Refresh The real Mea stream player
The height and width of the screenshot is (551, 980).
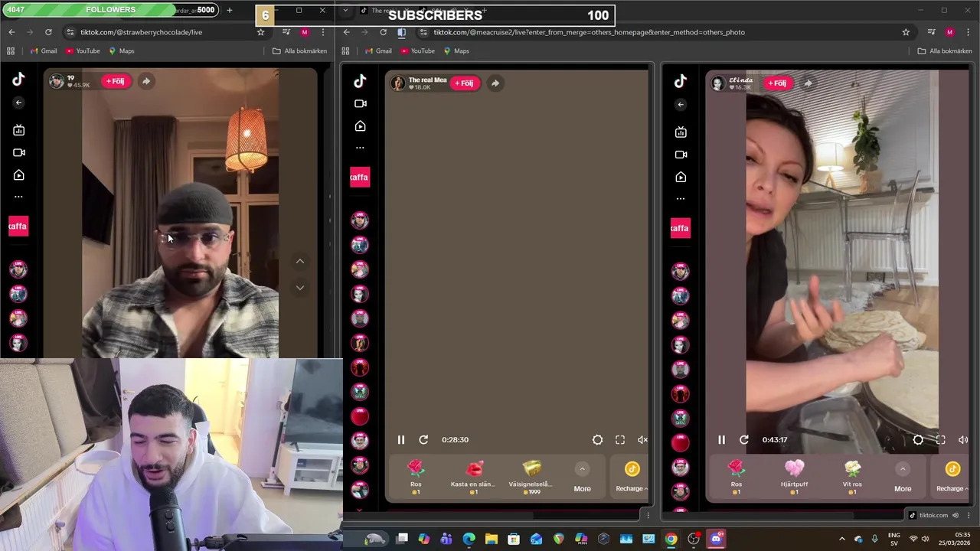423,439
